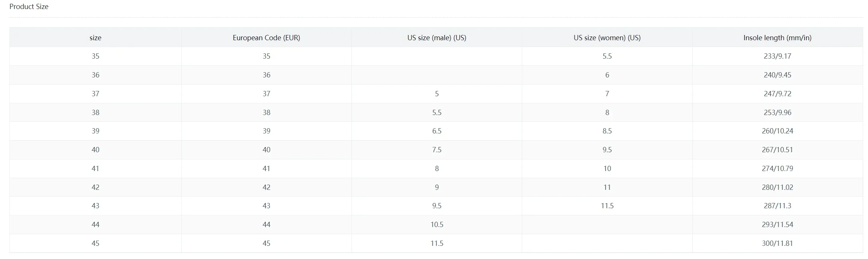Click the women's US size 5.5 cell
The image size is (868, 259).
pos(607,56)
